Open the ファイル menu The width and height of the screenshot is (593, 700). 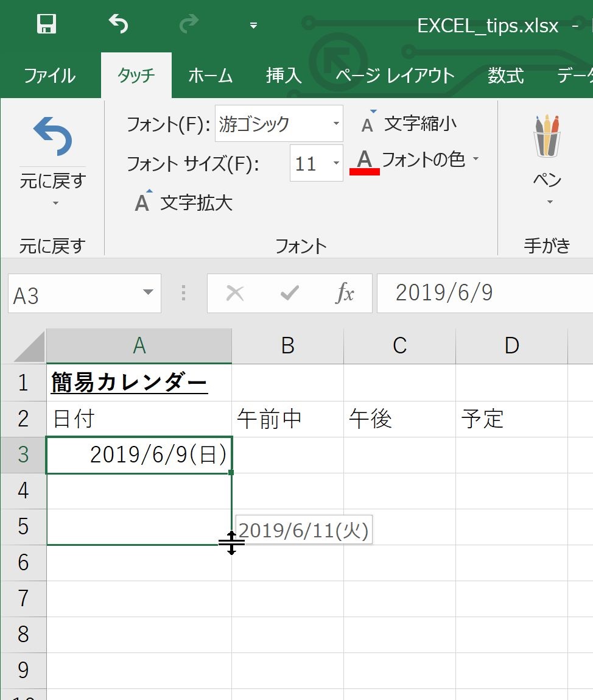tap(49, 76)
